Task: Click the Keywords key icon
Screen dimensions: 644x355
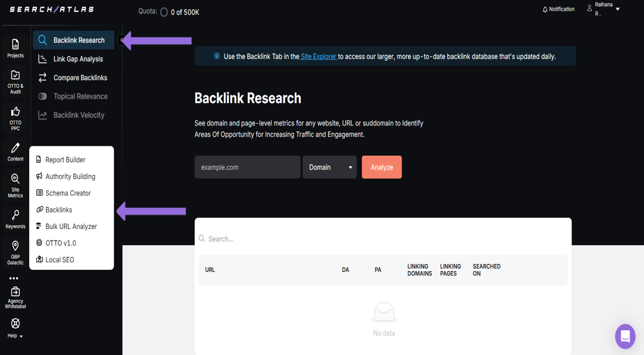Action: click(15, 218)
